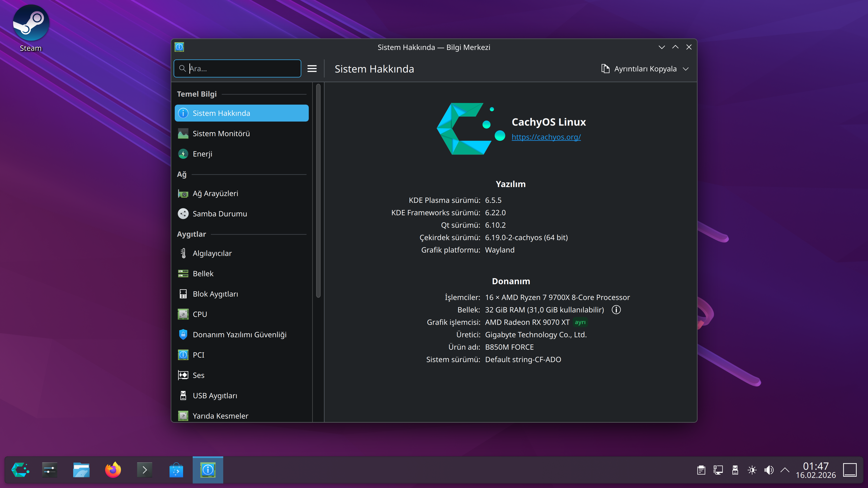Select Sistem Hakkında in the sidebar
This screenshot has height=488, width=868.
[242, 113]
